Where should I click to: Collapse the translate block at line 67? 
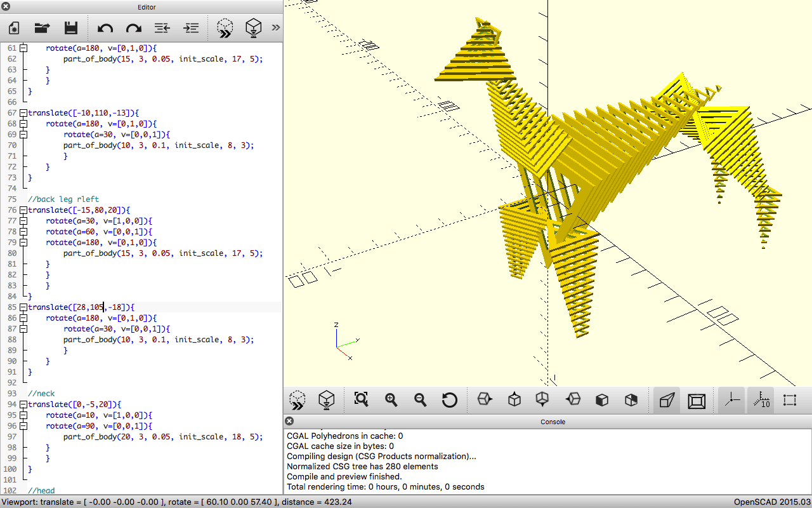(23, 113)
